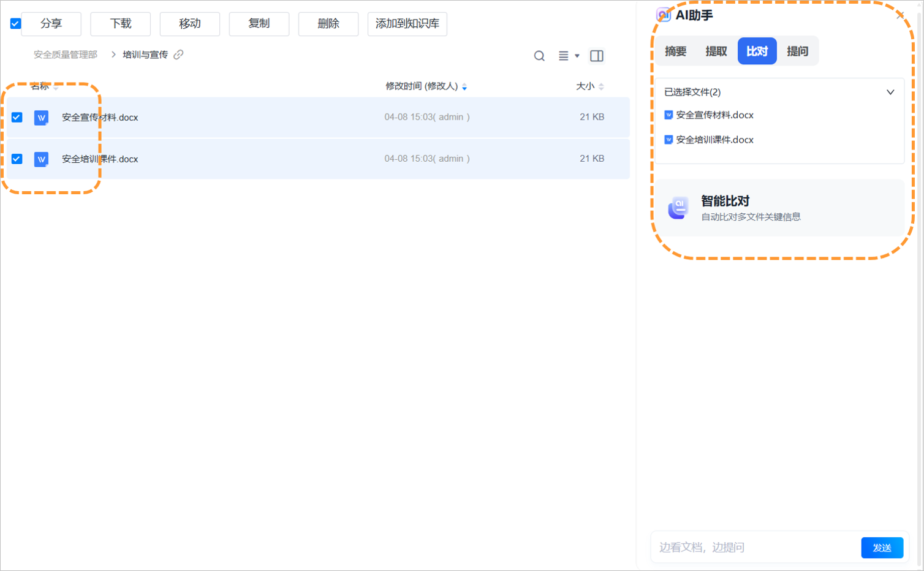Click the AI助手 logo icon
Screen dimensions: 924x571
pos(663,15)
